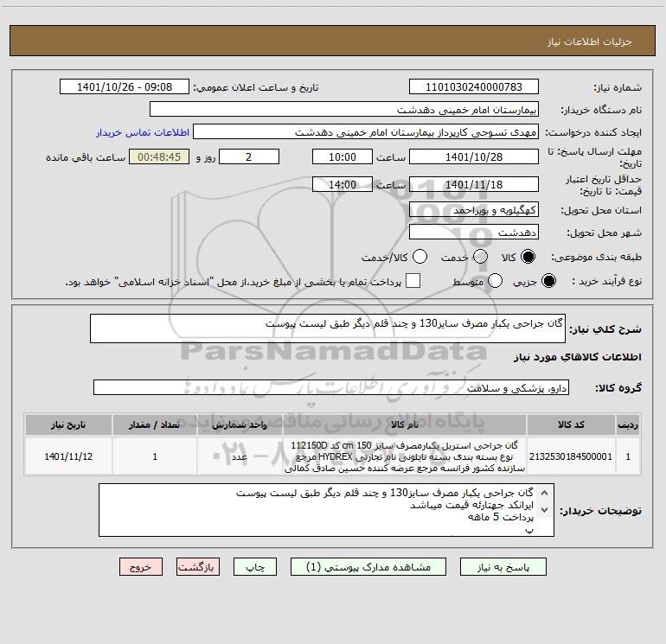Click the price validity time 14:00
This screenshot has height=644, width=666.
point(343,184)
